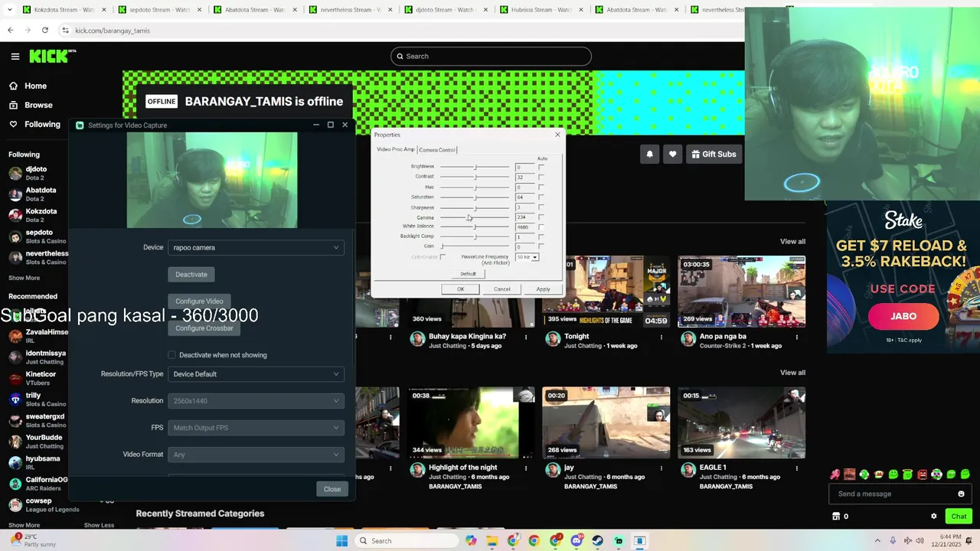Click the chat shop icon
980x551 pixels.
click(836, 517)
